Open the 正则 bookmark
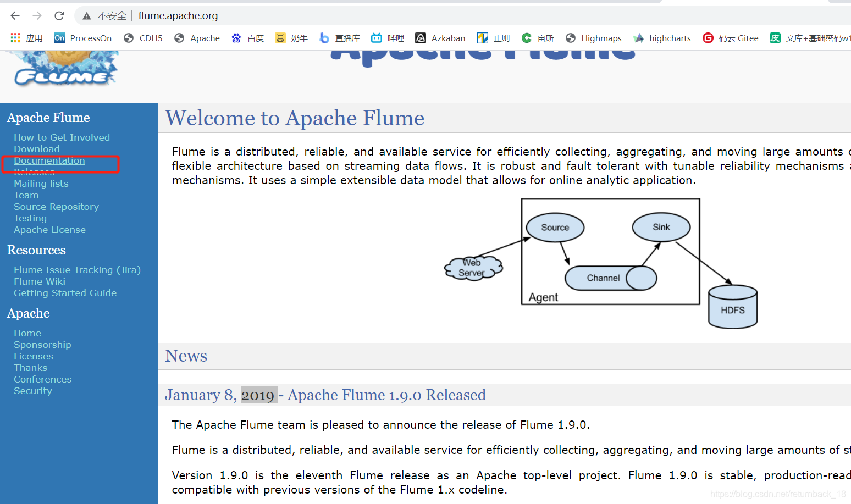851x504 pixels. [494, 38]
